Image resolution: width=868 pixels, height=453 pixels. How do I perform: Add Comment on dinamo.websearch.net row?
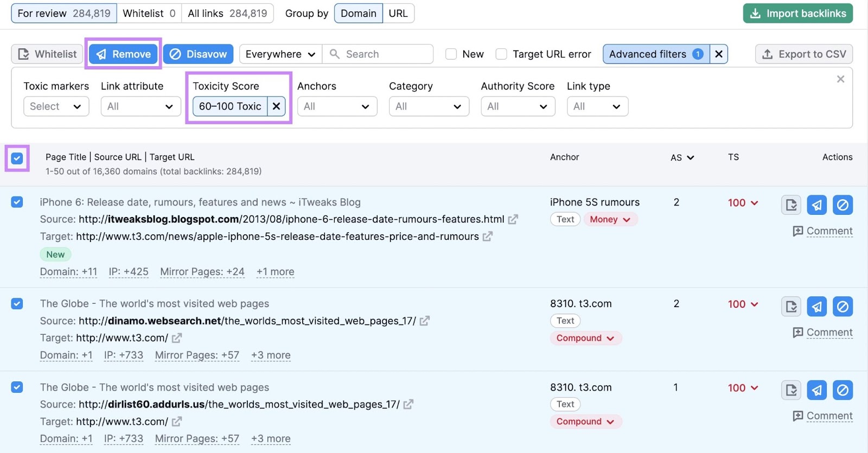(x=822, y=333)
